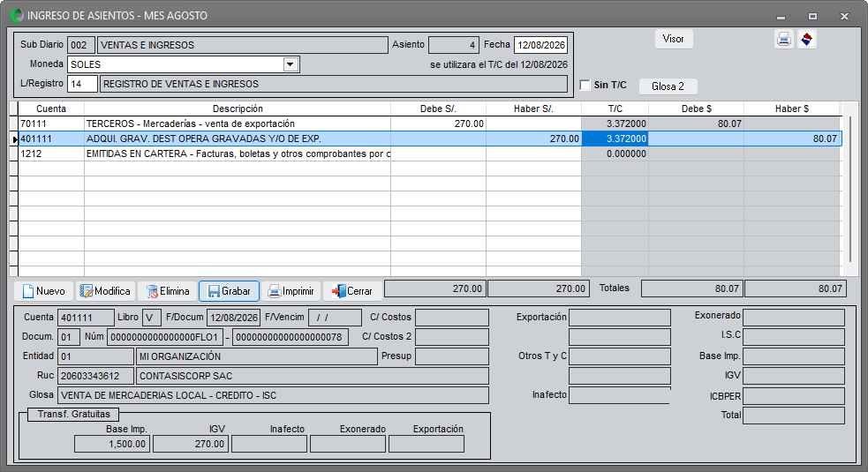Screen dimensions: 868x472
Task: Click the green app icon in title bar
Action: [x=17, y=16]
